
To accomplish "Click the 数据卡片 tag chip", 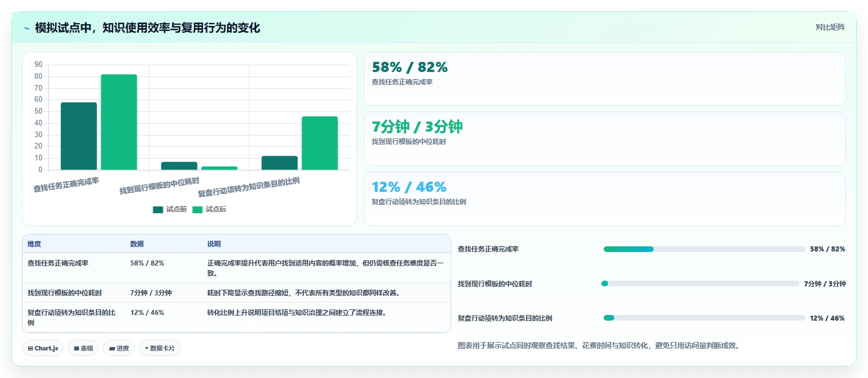I will pyautogui.click(x=160, y=348).
